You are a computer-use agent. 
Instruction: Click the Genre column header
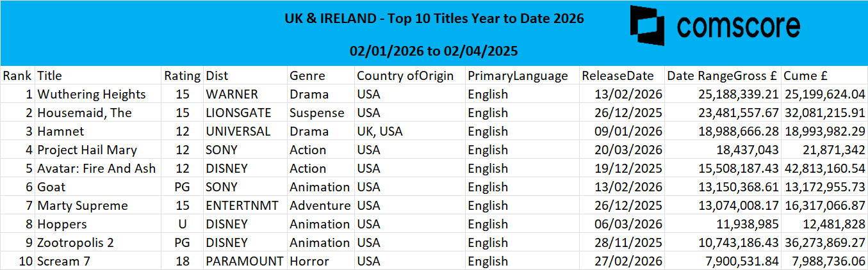[x=307, y=75]
